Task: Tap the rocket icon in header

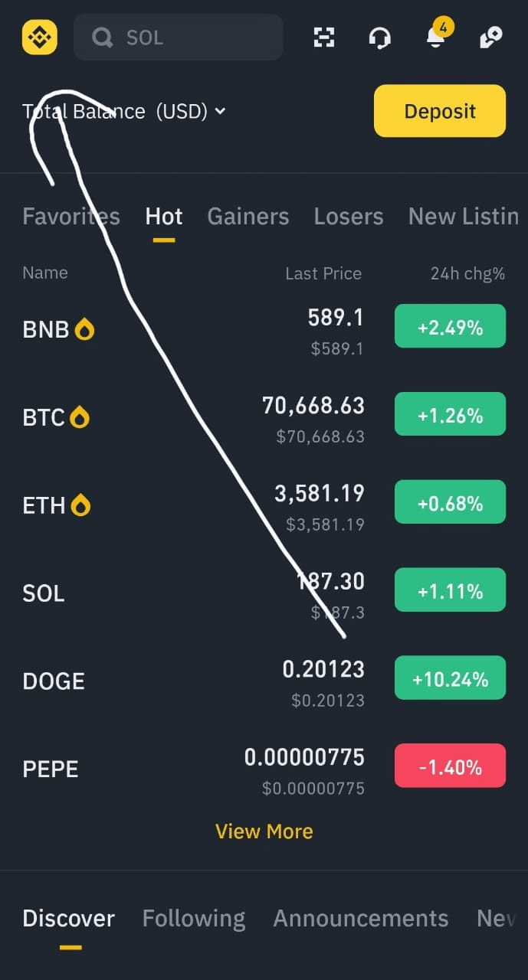Action: 490,37
